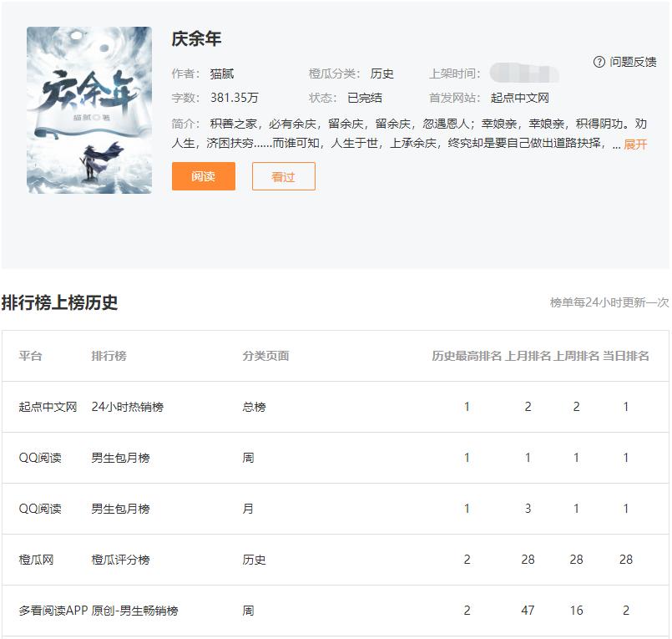Mark the book as 看过
The height and width of the screenshot is (639, 672).
pos(283,176)
